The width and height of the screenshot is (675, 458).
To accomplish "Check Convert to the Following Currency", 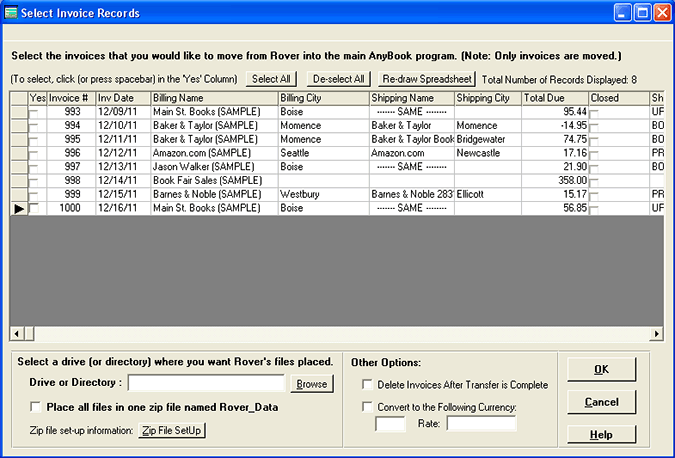I will tap(367, 407).
